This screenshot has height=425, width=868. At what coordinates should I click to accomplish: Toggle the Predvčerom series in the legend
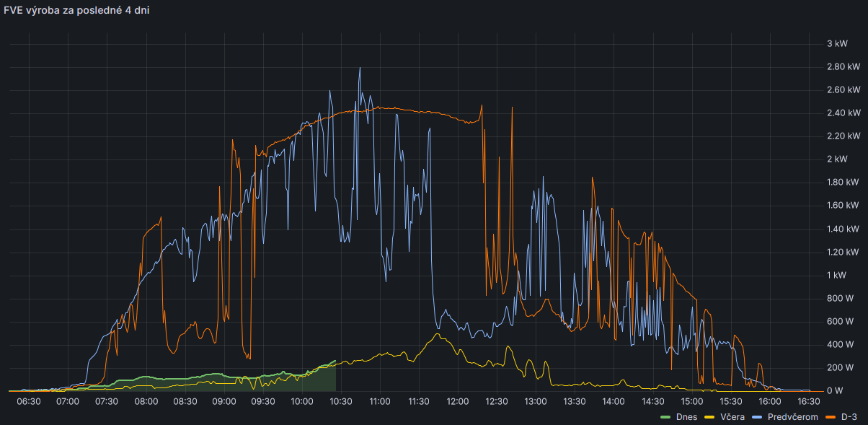[792, 418]
